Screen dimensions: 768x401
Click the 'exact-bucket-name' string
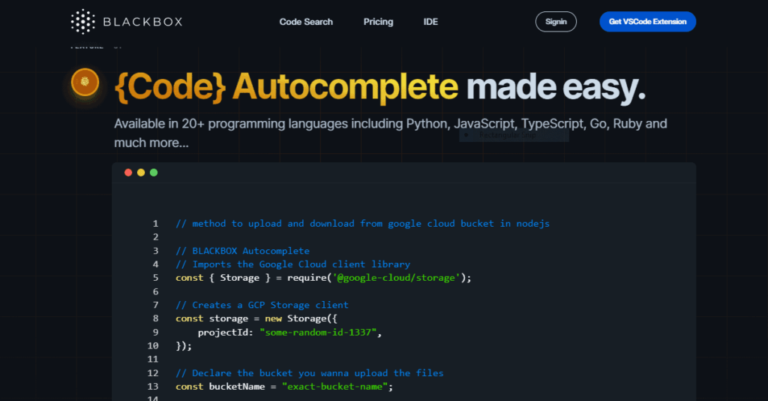pyautogui.click(x=335, y=387)
